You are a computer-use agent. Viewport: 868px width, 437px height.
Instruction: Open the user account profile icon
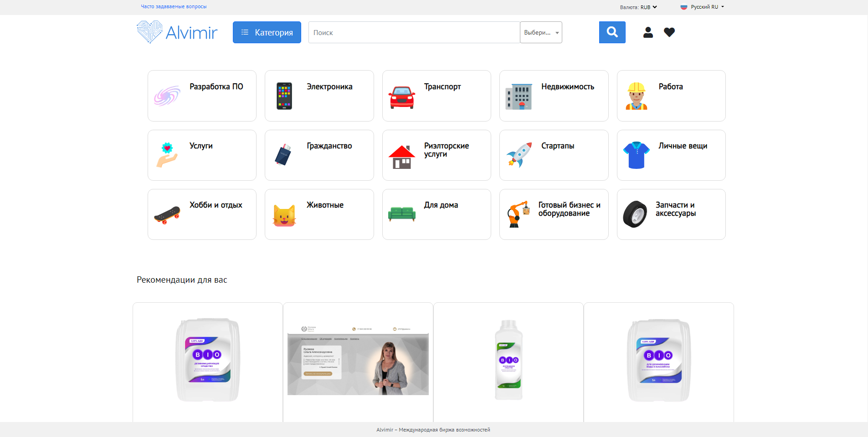[648, 32]
